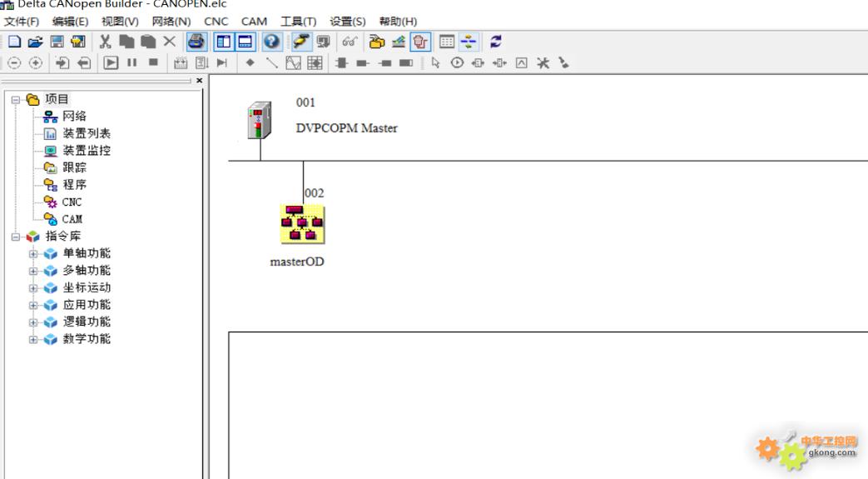The image size is (868, 479).
Task: Select the masterOD node 002 icon
Action: pos(302,224)
